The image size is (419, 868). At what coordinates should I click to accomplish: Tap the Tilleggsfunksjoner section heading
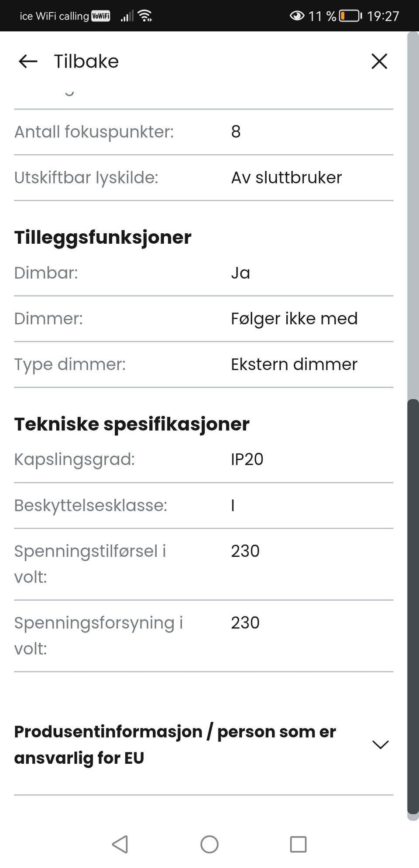[x=103, y=237]
